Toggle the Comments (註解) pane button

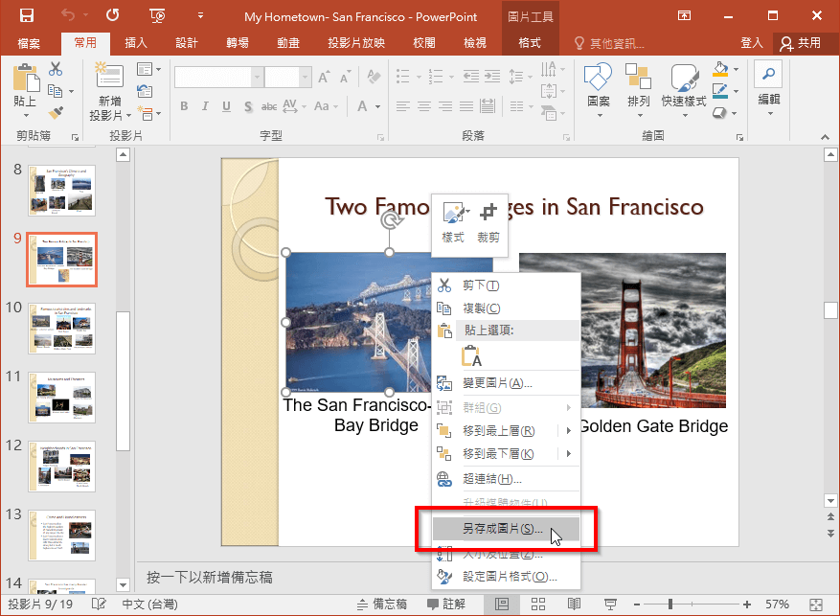(445, 604)
